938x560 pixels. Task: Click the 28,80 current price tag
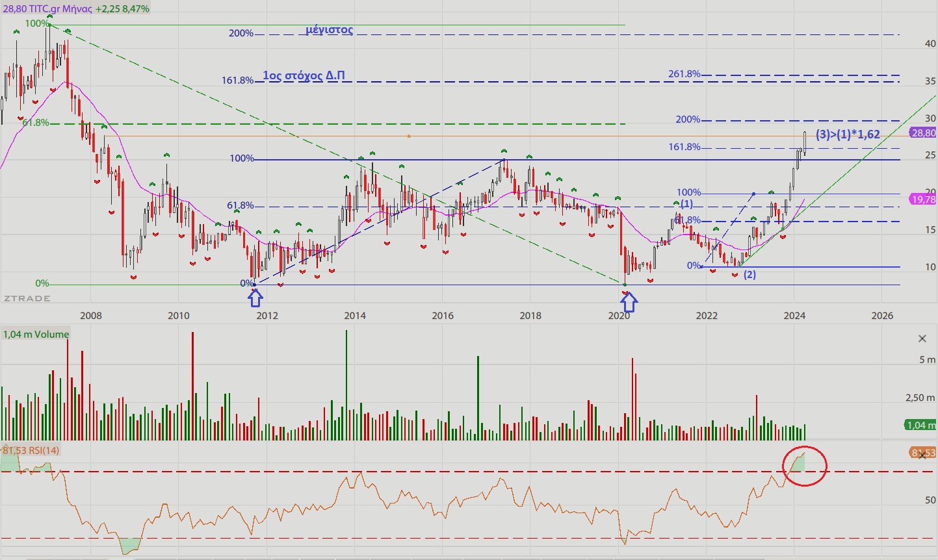(923, 133)
